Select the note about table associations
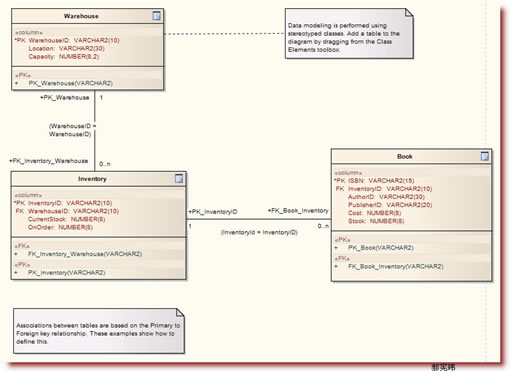The width and height of the screenshot is (510, 371). 99,331
